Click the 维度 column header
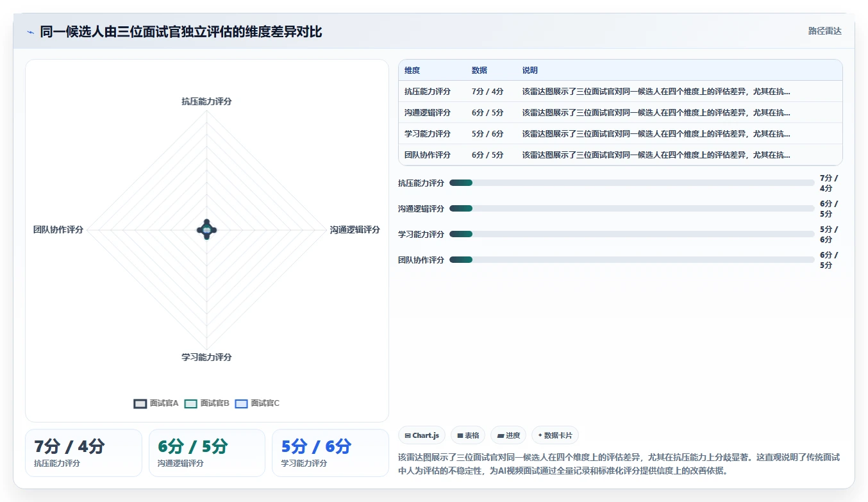This screenshot has width=868, height=502. (x=412, y=71)
